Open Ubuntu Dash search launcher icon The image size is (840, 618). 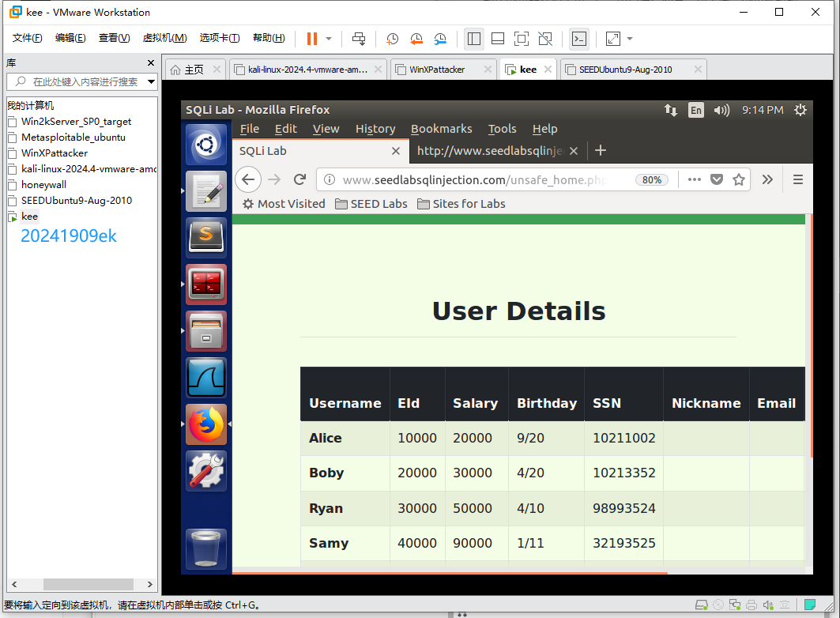(206, 145)
